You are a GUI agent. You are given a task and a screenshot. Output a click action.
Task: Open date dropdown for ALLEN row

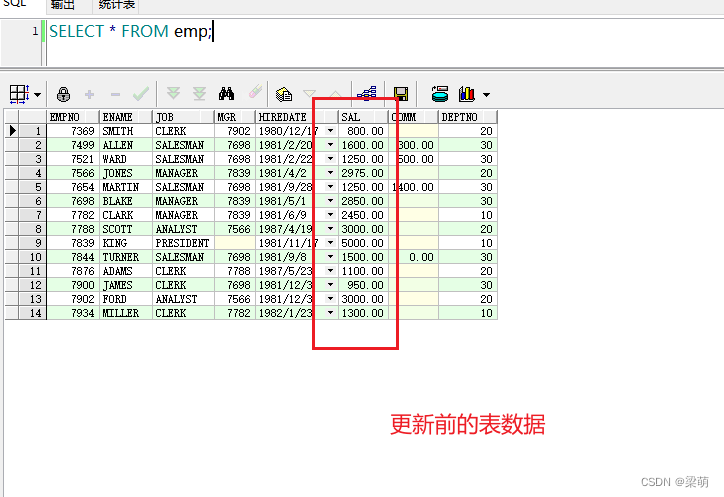331,145
